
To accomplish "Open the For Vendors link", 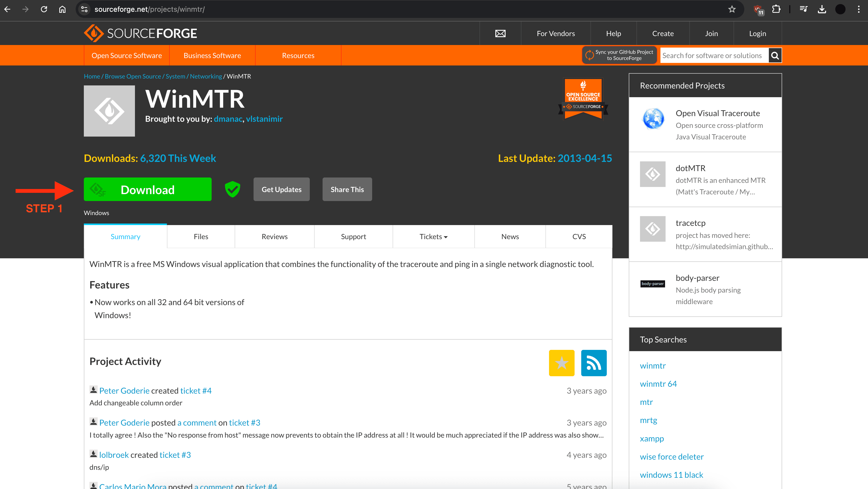I will coord(556,34).
